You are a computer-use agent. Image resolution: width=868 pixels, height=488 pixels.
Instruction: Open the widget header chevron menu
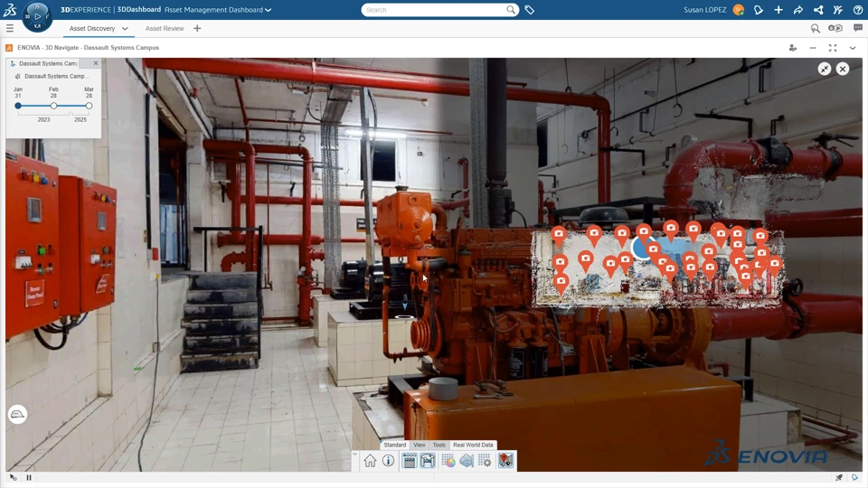pyautogui.click(x=853, y=48)
